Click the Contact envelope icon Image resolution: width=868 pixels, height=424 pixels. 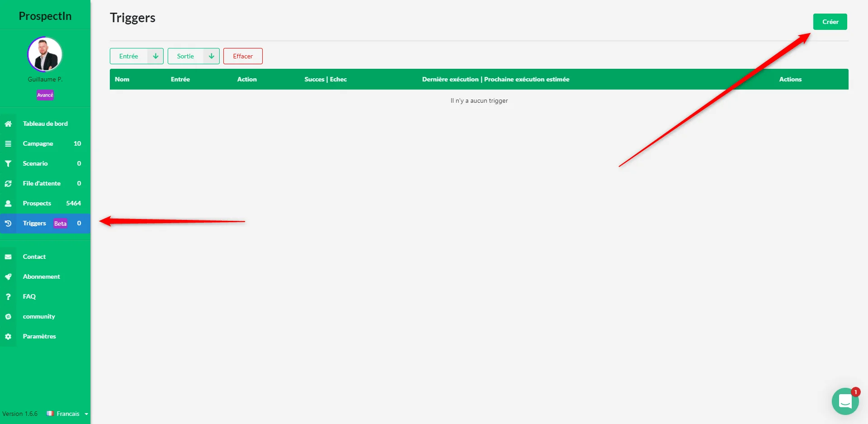coord(8,257)
